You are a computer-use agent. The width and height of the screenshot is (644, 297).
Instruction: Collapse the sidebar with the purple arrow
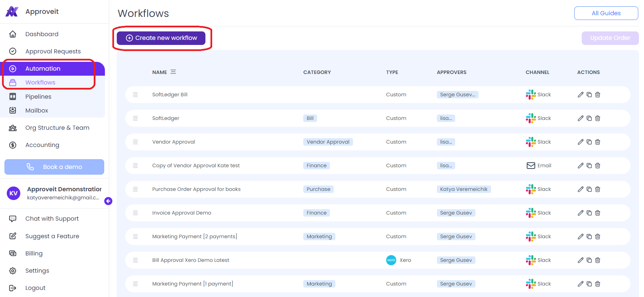point(108,201)
